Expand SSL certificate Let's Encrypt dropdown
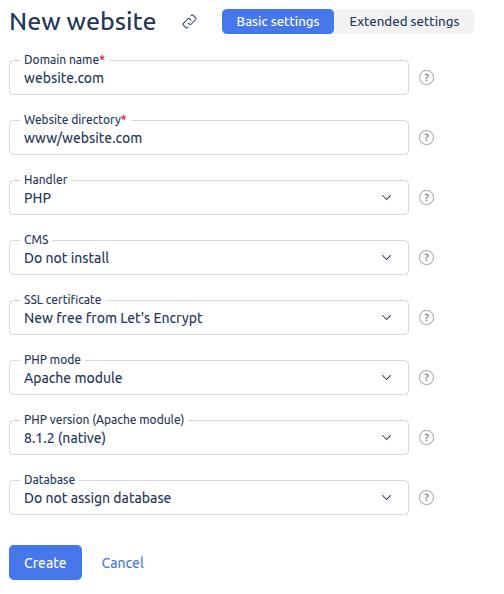The image size is (504, 594). tap(209, 317)
